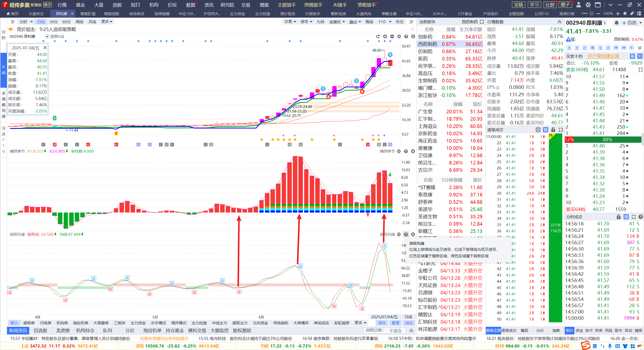Viewport: 644px width, 350px height.
Task: Open the 大盘 menu
Action: tap(99, 5)
